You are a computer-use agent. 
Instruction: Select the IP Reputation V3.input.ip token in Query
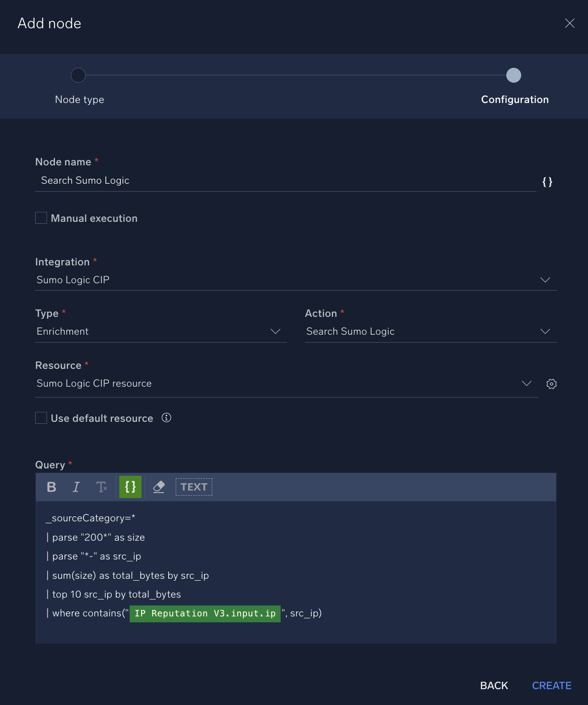click(x=204, y=613)
